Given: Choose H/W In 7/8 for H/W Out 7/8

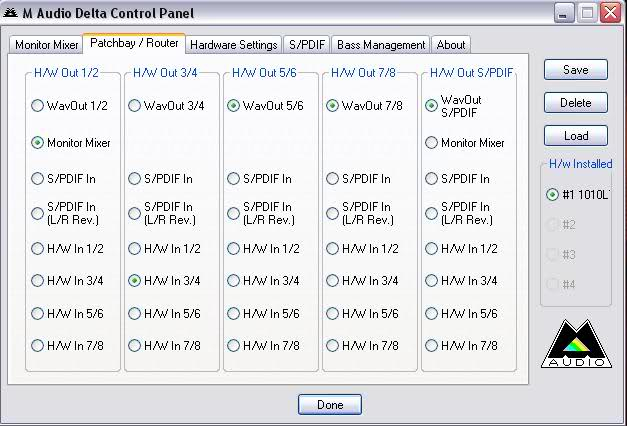Looking at the screenshot, I should tap(333, 345).
